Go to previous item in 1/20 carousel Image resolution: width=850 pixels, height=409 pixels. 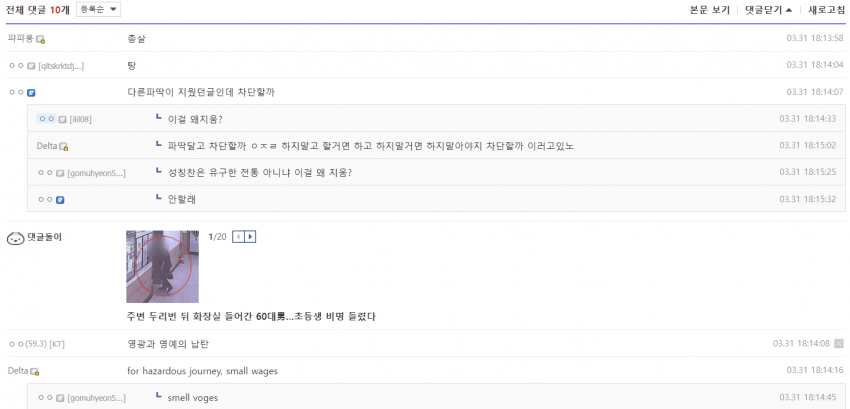click(238, 237)
